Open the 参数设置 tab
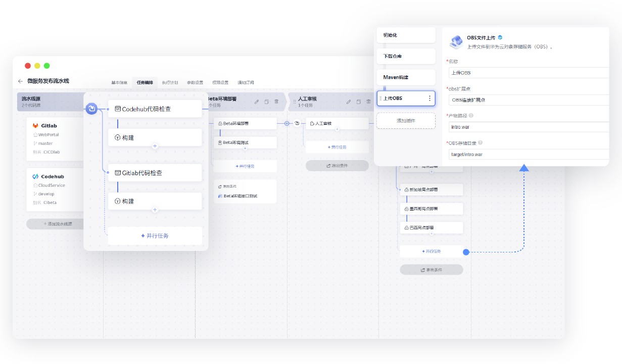The image size is (622, 364). (195, 82)
